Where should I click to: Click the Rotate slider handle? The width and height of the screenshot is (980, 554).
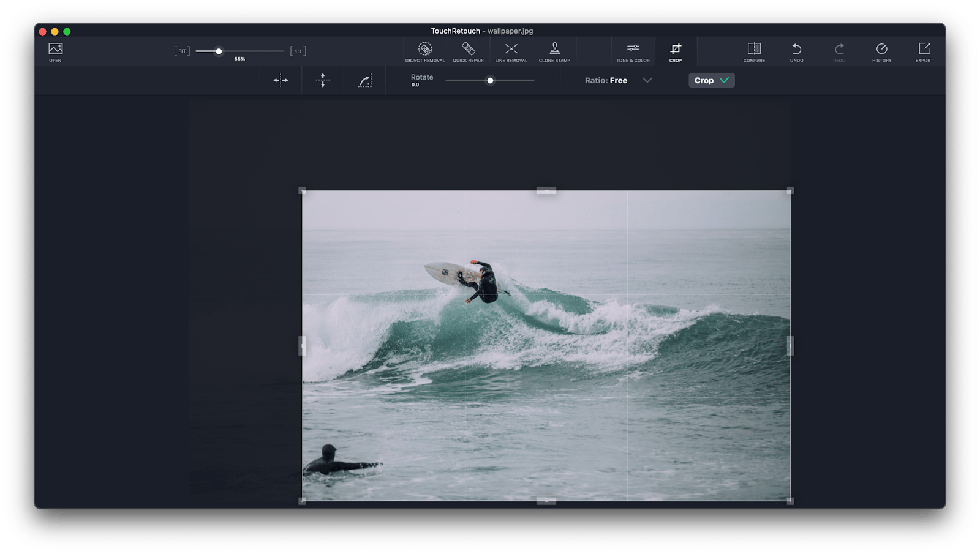tap(490, 80)
